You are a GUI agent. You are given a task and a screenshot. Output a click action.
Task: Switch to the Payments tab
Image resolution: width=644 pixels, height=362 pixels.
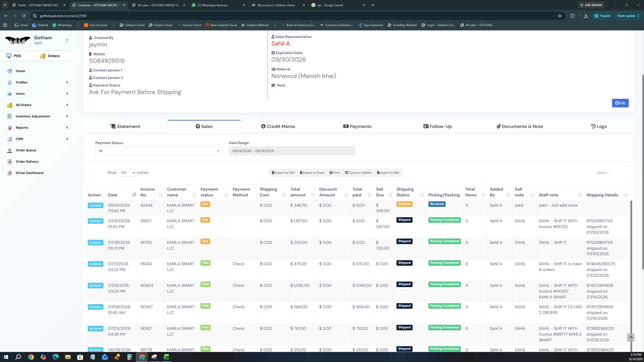point(357,126)
